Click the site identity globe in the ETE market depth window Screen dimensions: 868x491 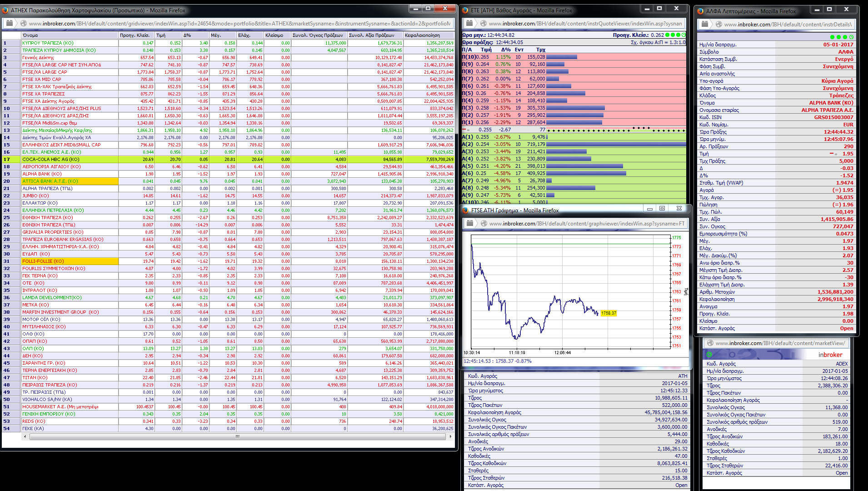484,24
